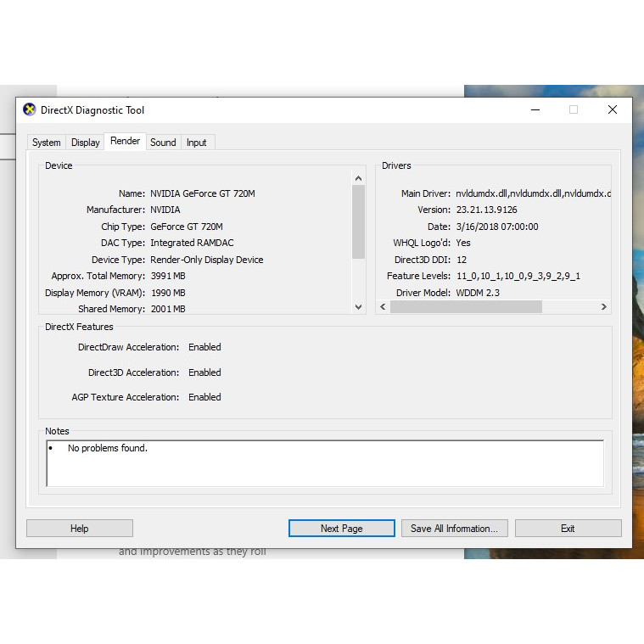
Task: Click the Chip Type value GeForce GT 720M
Action: point(187,227)
